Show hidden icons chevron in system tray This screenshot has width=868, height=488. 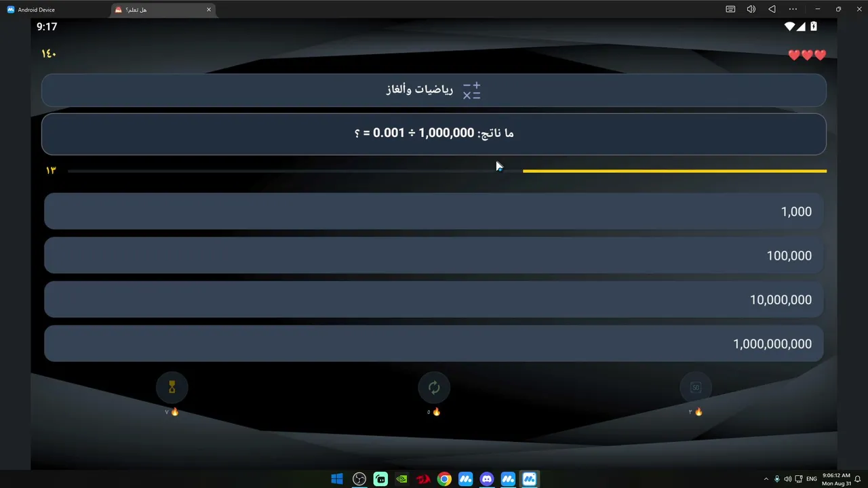766,479
